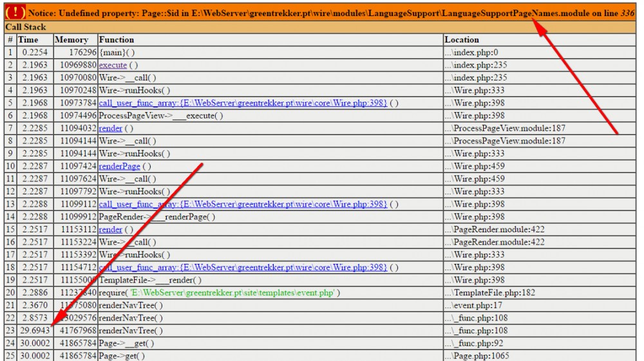Click call_user_func_array link in row 5
The width and height of the screenshot is (644, 361).
click(243, 103)
